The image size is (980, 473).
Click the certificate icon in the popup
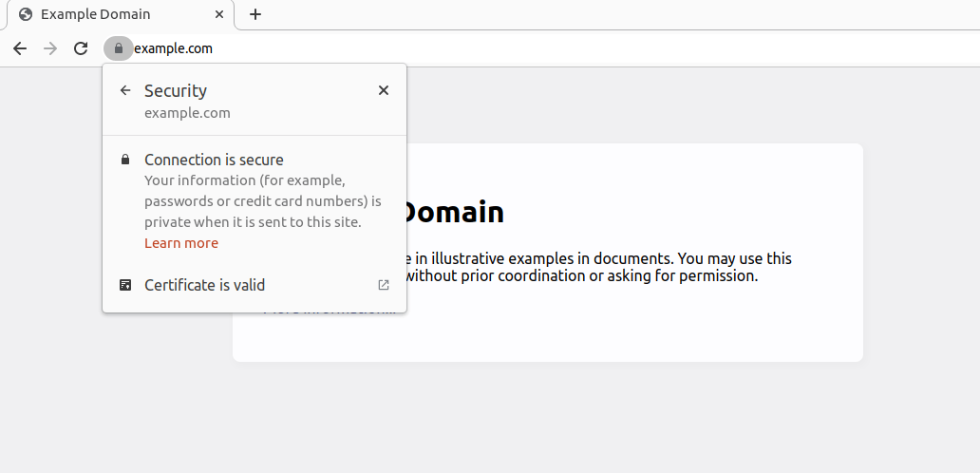(x=125, y=285)
